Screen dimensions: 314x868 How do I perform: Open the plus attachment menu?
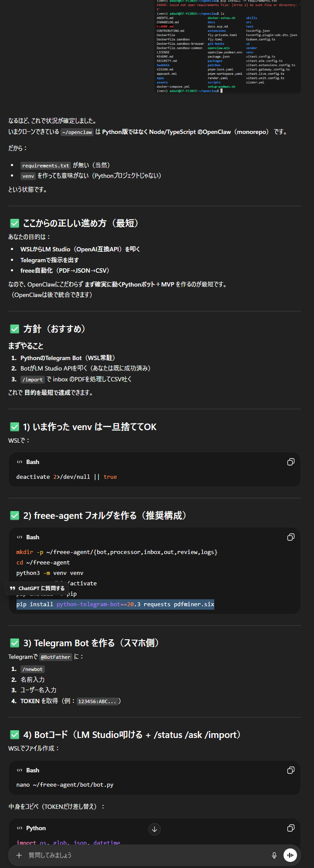point(19,855)
